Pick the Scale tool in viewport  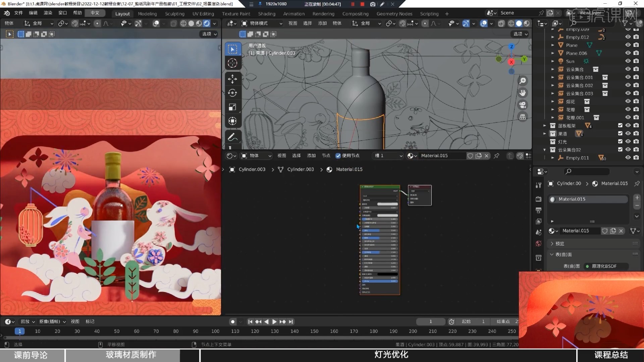pyautogui.click(x=232, y=107)
